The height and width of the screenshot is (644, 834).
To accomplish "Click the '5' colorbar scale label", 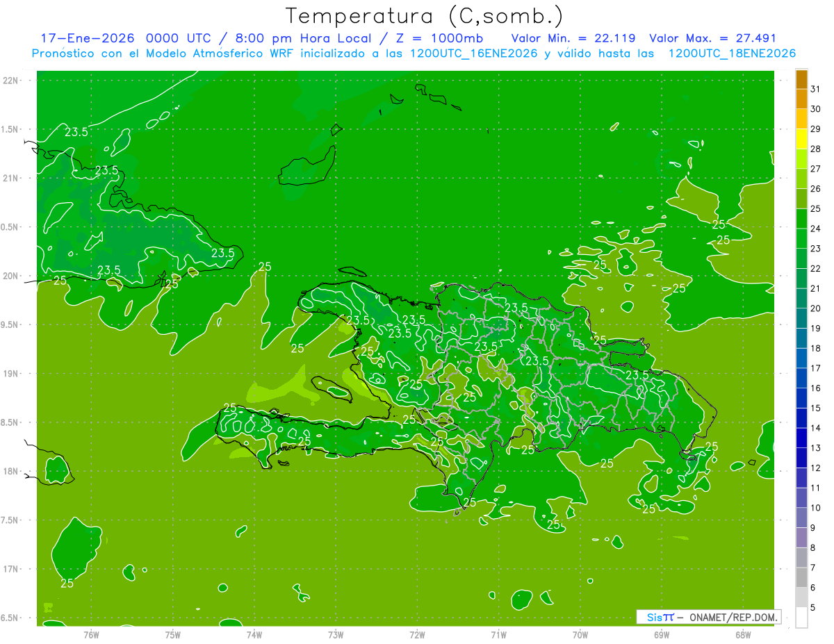I will click(x=814, y=608).
